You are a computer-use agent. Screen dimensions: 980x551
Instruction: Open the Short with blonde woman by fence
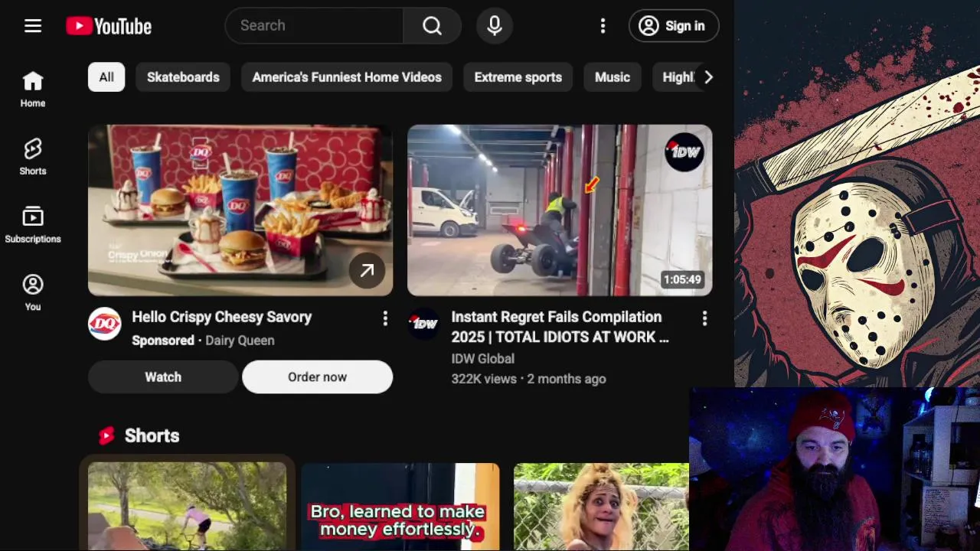tap(602, 507)
